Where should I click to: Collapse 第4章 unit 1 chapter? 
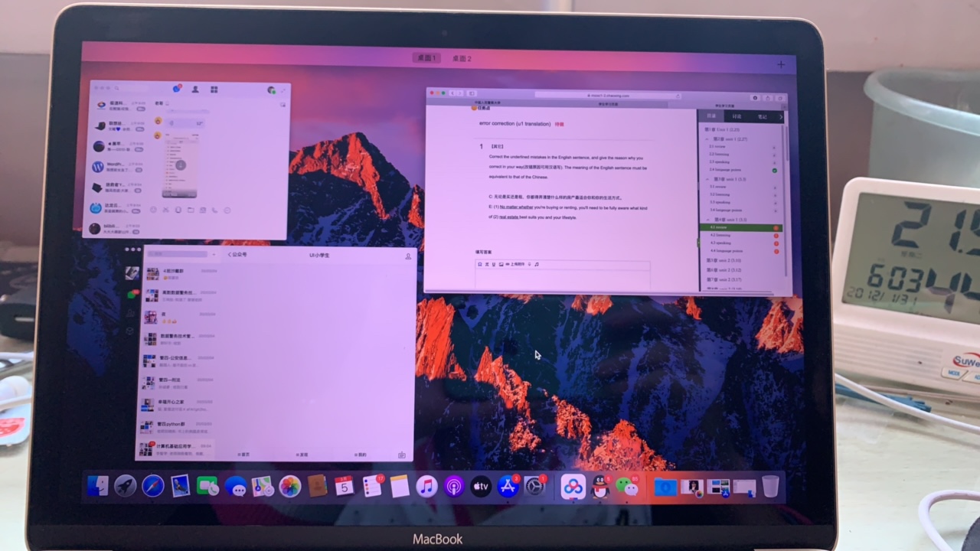click(x=707, y=220)
